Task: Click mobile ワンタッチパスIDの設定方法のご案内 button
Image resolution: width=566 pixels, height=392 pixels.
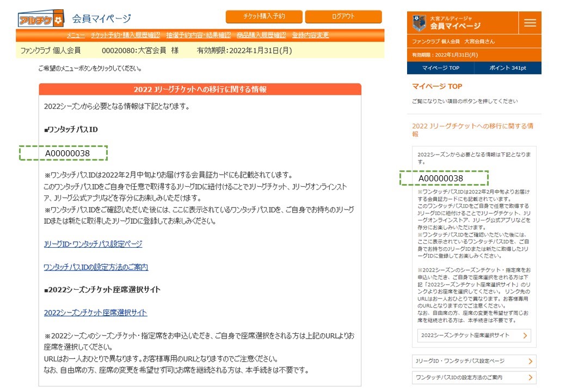Action: (474, 377)
